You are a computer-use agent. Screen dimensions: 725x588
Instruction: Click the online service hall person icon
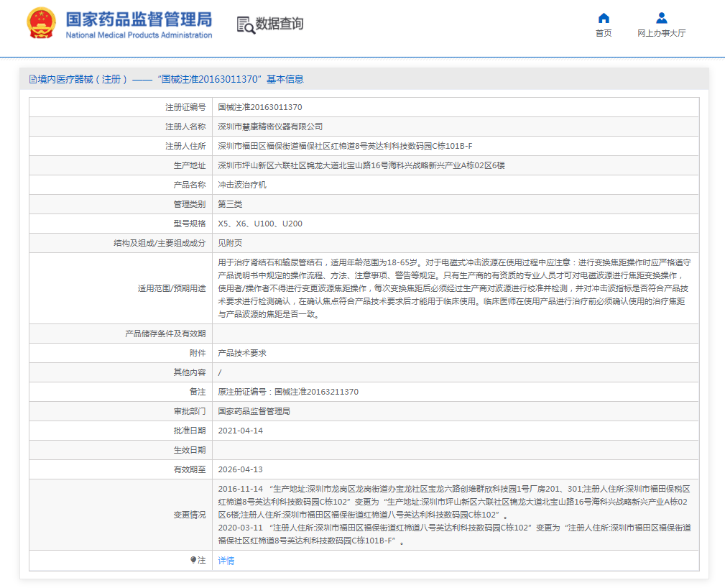661,18
